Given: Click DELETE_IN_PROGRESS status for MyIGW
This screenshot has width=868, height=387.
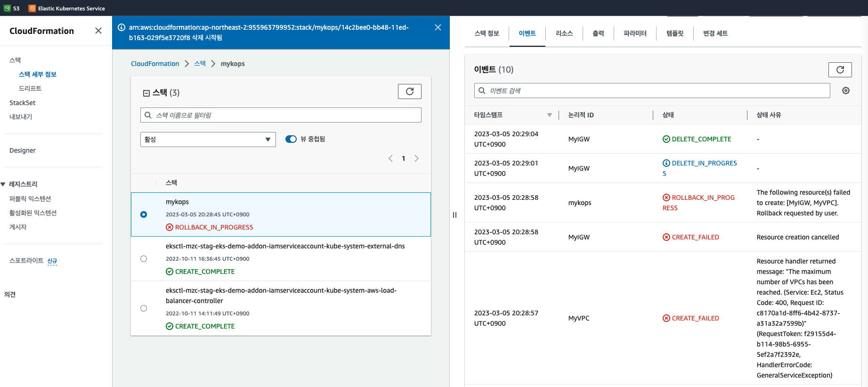Looking at the screenshot, I should (700, 168).
